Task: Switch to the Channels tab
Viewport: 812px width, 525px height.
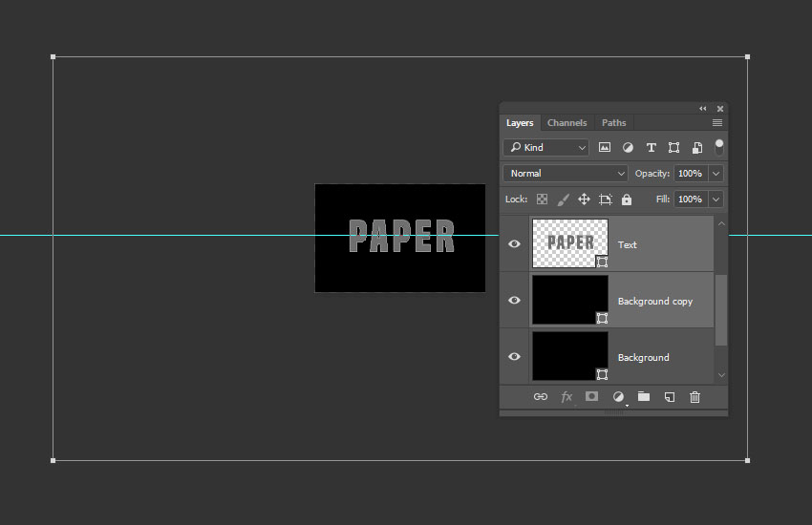Action: [567, 122]
